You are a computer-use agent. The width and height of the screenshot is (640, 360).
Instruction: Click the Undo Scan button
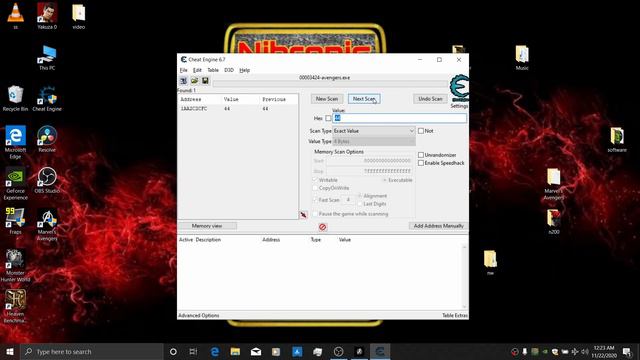tap(430, 99)
